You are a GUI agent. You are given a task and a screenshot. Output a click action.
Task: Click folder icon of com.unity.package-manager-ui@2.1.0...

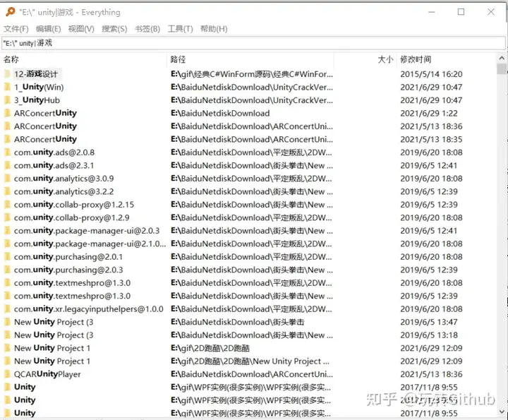(8, 244)
